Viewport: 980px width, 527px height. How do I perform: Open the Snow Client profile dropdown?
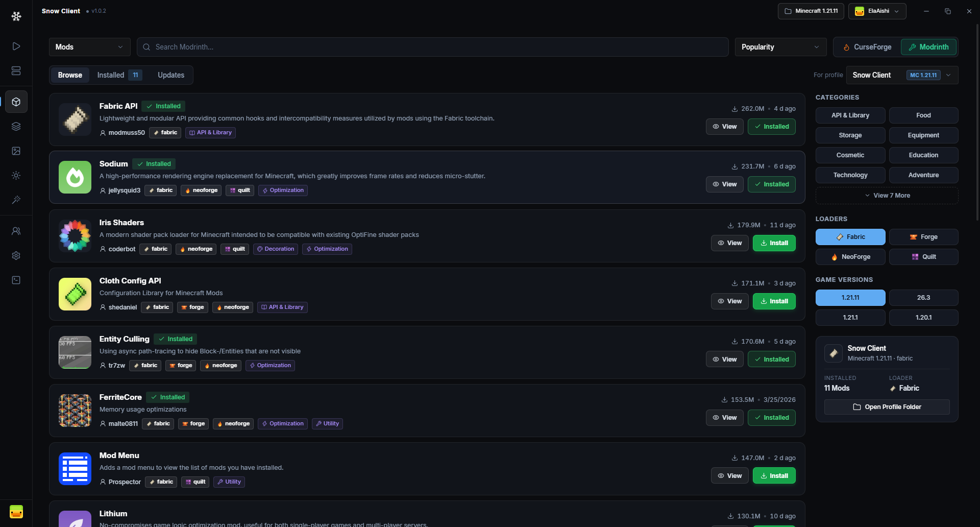902,75
